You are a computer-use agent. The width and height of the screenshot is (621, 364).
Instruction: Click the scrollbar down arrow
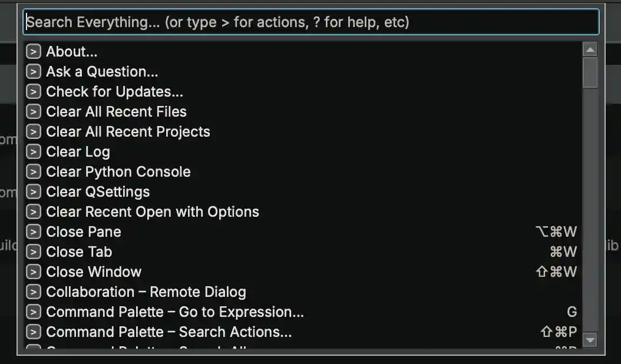coord(590,340)
